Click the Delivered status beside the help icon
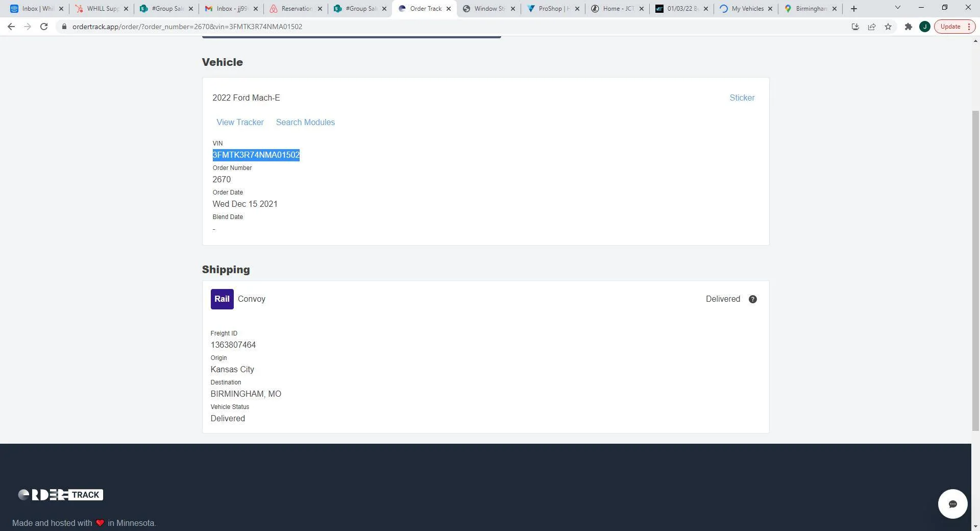This screenshot has width=980, height=531. click(x=723, y=299)
